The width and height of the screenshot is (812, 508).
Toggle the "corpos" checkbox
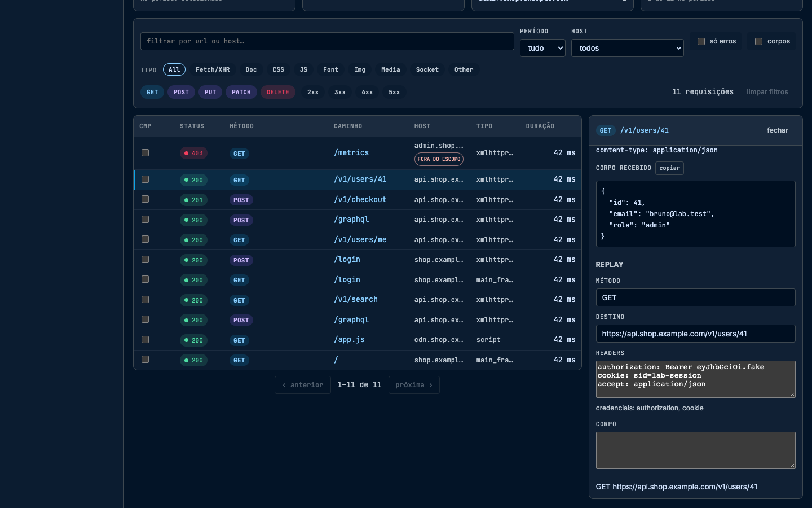click(x=758, y=41)
